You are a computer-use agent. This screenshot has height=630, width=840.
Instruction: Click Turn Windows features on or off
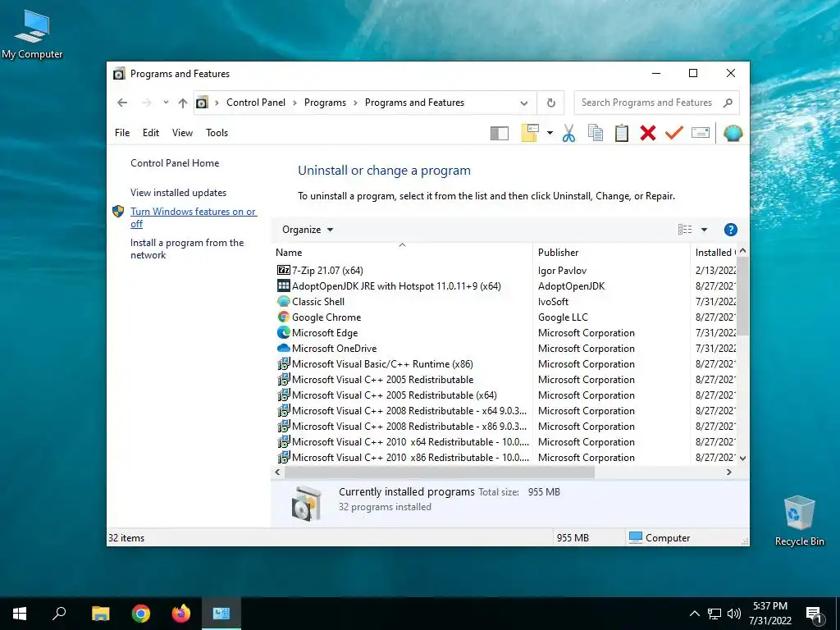point(194,217)
